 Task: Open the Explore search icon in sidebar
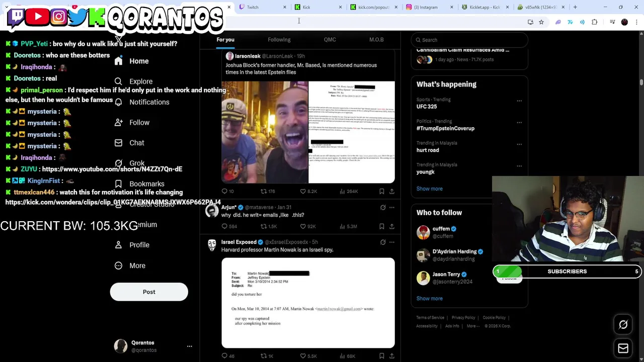[118, 81]
